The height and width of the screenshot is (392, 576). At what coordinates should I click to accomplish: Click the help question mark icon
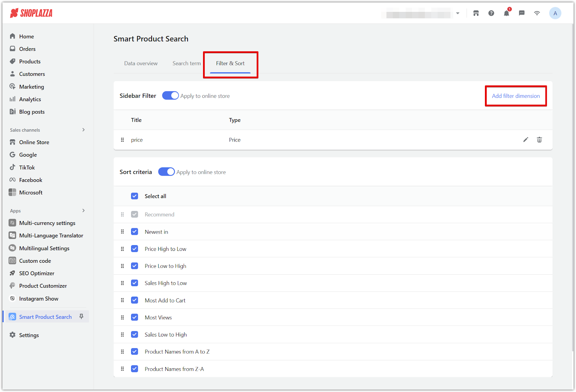491,13
